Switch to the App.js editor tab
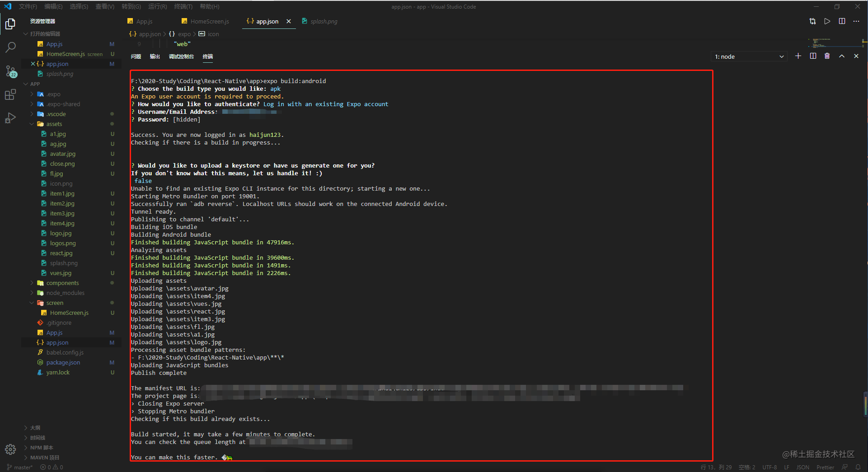 [145, 21]
